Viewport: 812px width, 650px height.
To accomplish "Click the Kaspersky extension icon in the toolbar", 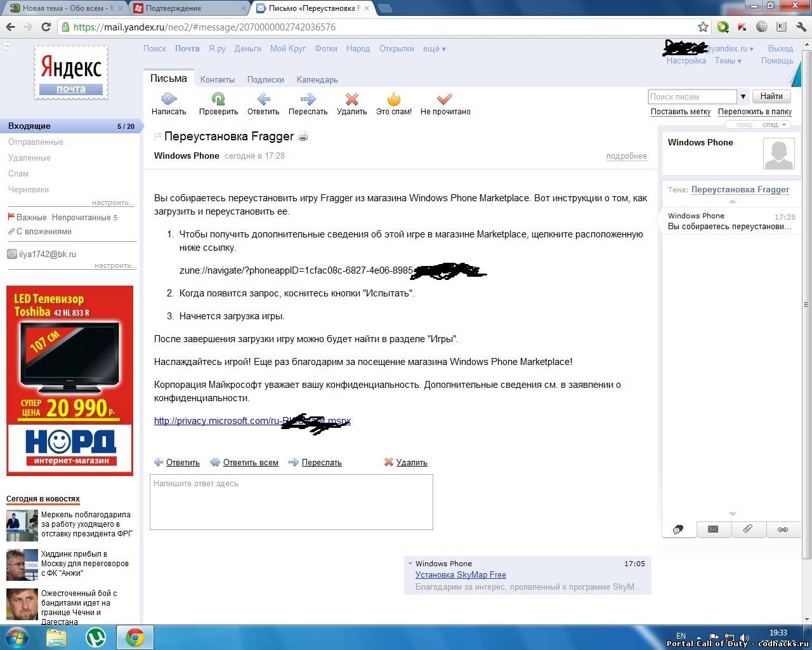I will (743, 27).
